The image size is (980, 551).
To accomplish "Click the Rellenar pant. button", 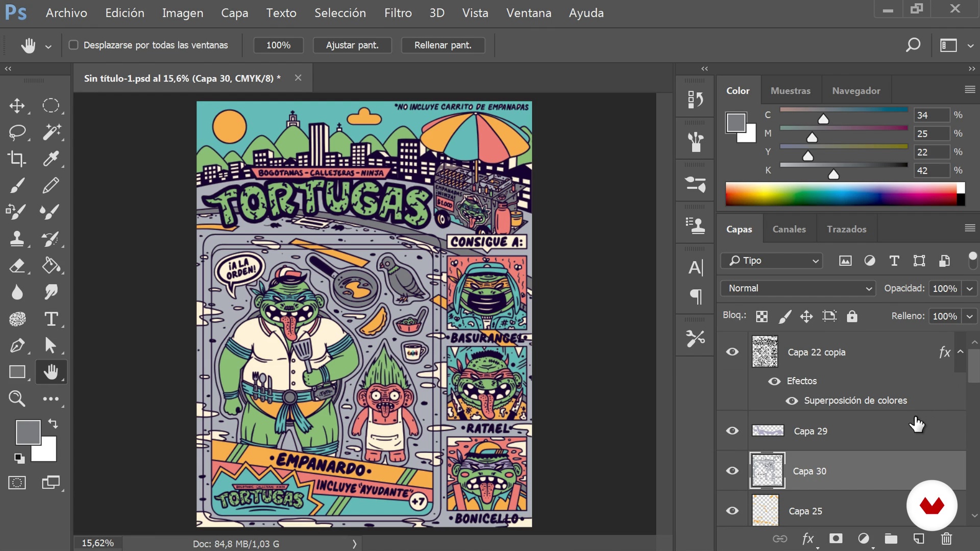I will tap(443, 45).
